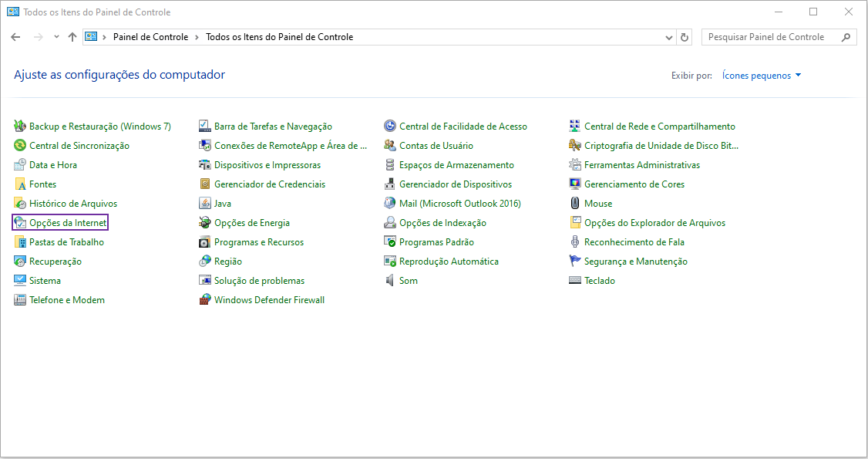Open Windows Defender Firewall icon

click(x=205, y=300)
